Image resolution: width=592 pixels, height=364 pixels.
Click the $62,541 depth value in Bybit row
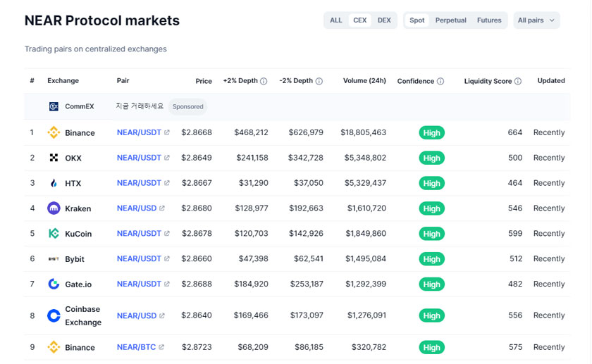(x=309, y=259)
